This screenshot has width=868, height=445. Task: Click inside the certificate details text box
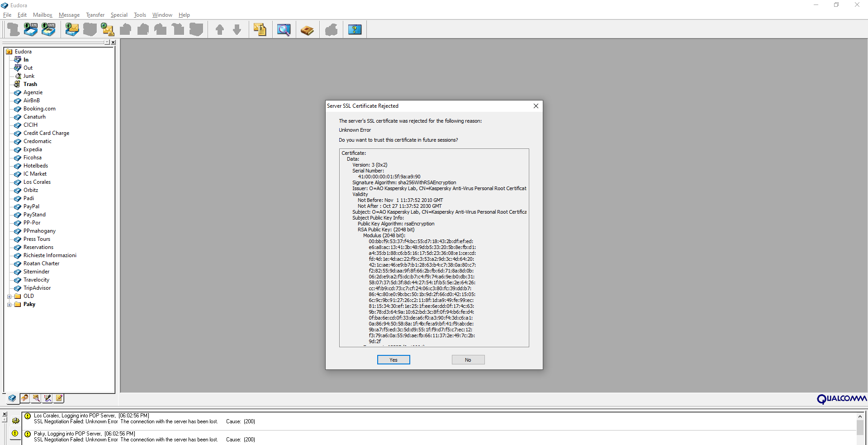434,248
